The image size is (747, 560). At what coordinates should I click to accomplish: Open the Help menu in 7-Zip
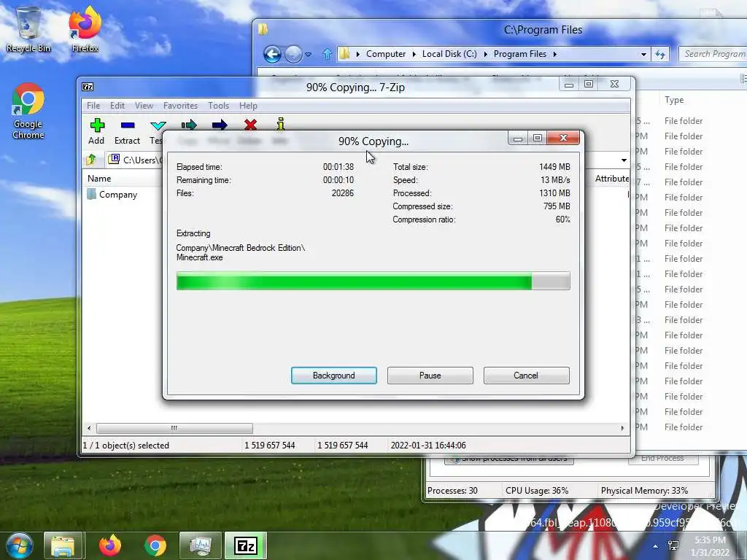pos(248,106)
